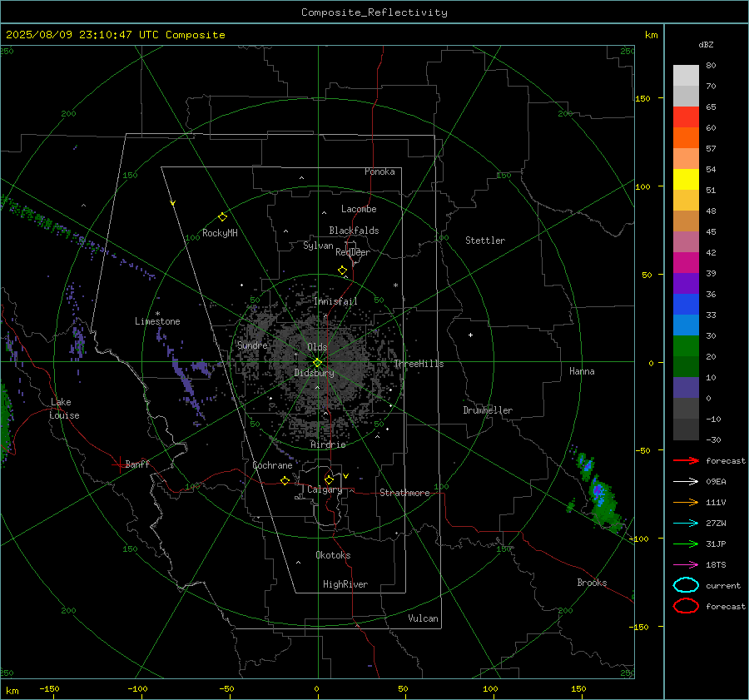
Task: Click the 33 value on dBZ scale
Action: pos(711,315)
